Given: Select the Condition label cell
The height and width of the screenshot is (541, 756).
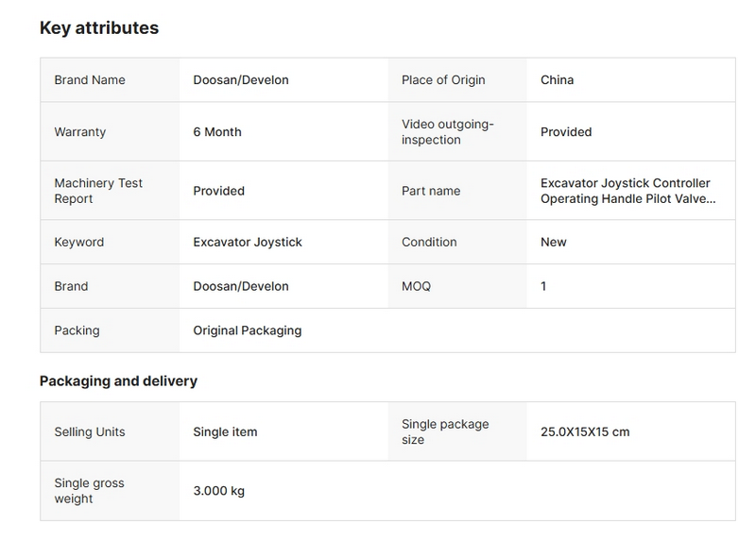Looking at the screenshot, I should [430, 243].
